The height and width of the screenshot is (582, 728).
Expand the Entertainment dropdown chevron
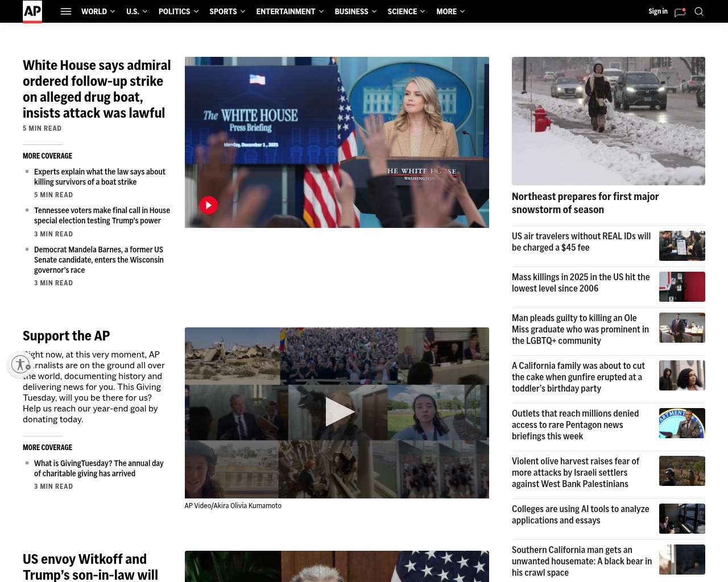(321, 11)
